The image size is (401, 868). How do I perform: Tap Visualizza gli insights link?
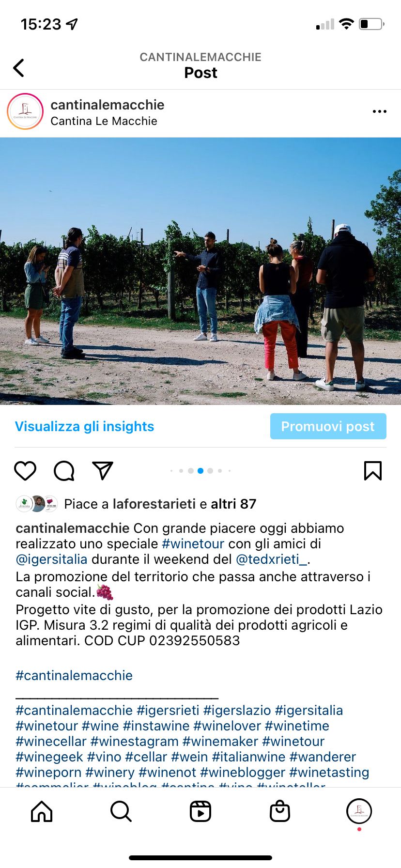click(x=85, y=426)
